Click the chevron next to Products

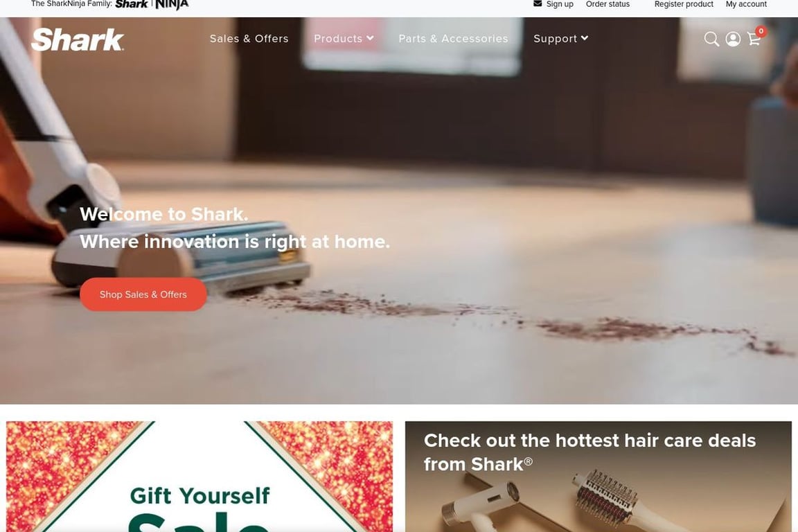(370, 38)
